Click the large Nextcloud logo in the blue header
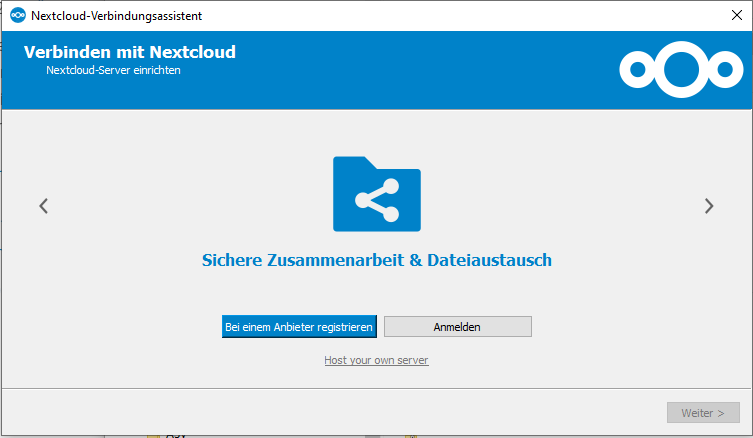Image resolution: width=753 pixels, height=438 pixels. point(681,70)
